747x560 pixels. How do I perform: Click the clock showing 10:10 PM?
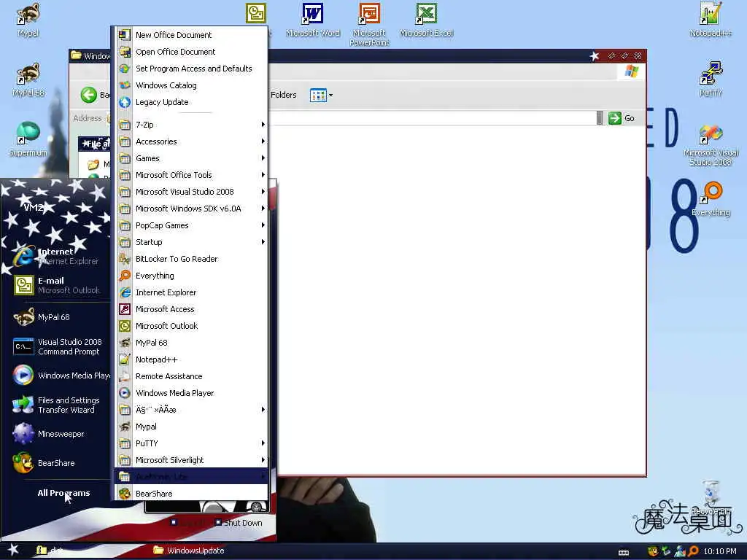pos(720,551)
